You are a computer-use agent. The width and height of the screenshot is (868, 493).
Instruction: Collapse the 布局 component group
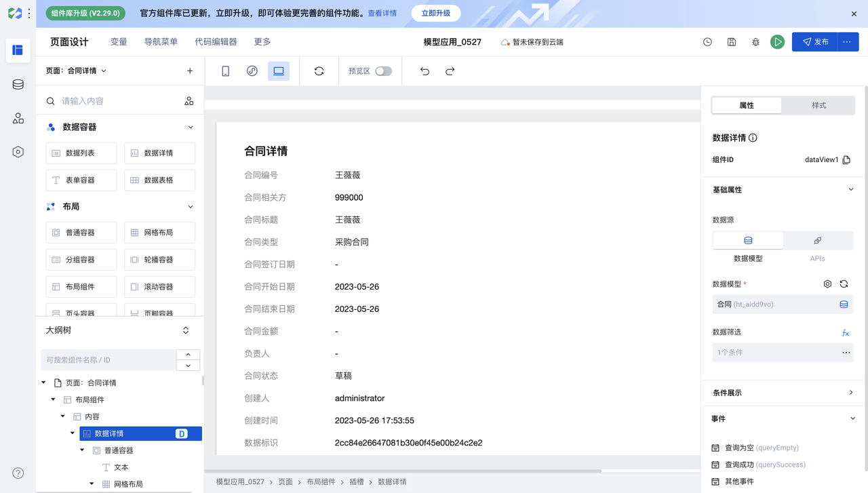191,207
